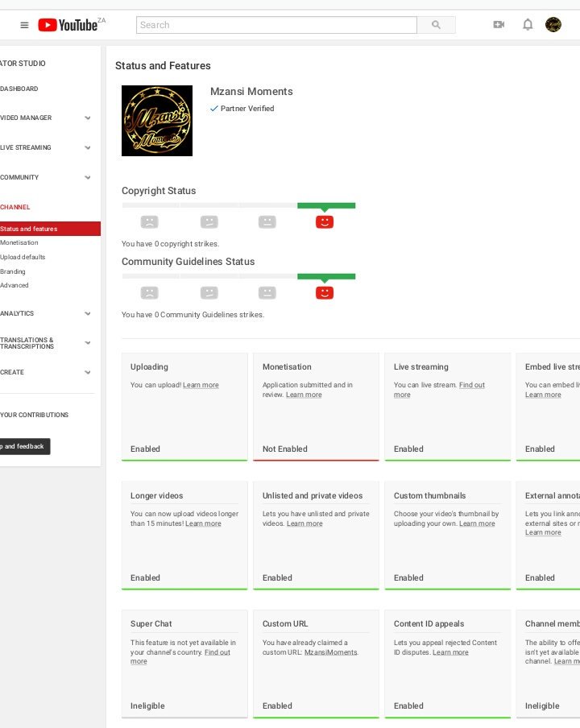Open Learn more in Embed live streaming card
Screen dimensions: 580x728
(543, 395)
